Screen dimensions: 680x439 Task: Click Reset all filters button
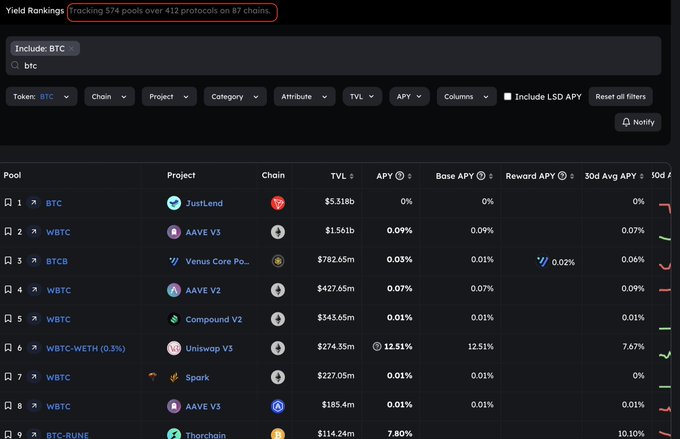point(621,96)
